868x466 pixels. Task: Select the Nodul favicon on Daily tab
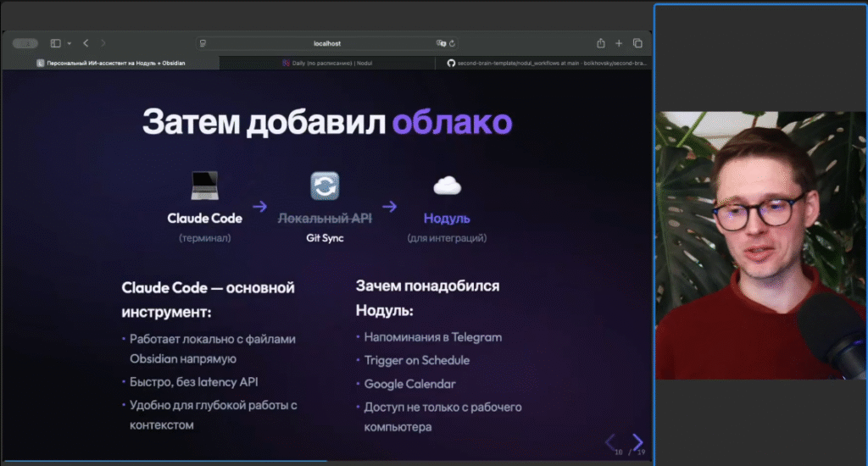click(287, 63)
